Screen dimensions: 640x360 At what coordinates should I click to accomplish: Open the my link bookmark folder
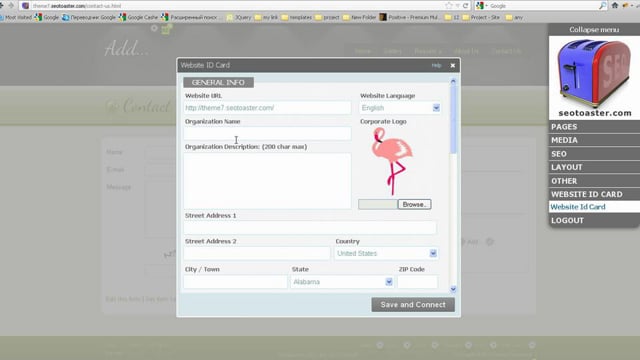pyautogui.click(x=266, y=17)
